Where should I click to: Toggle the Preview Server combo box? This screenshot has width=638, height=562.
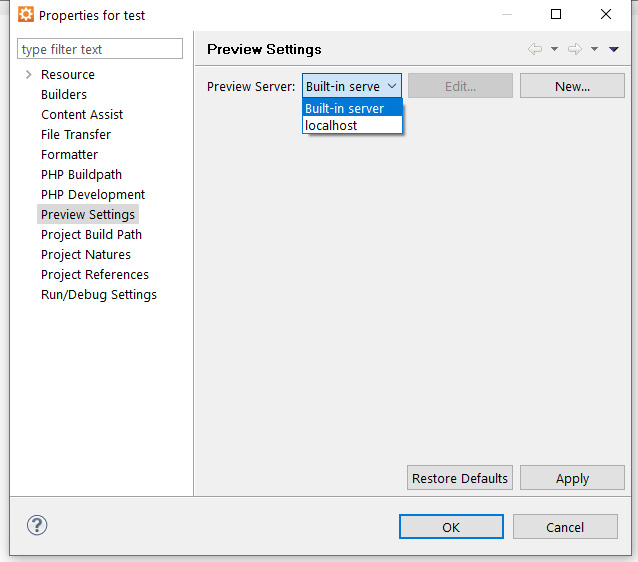[x=352, y=86]
